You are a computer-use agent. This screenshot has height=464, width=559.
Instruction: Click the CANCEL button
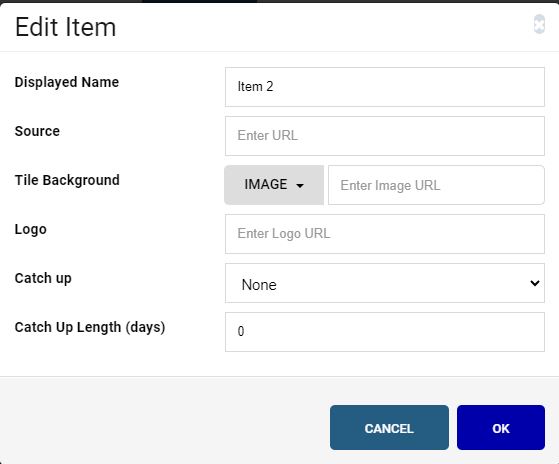[389, 428]
